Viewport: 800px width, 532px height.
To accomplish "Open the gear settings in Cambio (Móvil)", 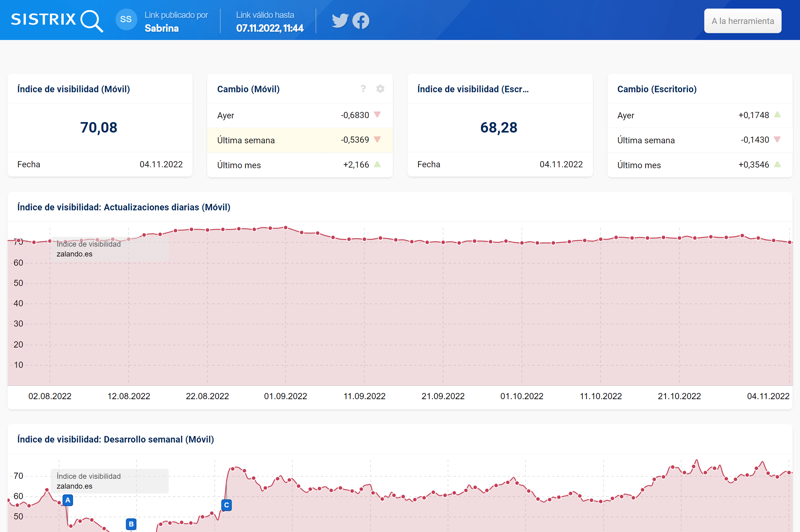I will pyautogui.click(x=380, y=89).
